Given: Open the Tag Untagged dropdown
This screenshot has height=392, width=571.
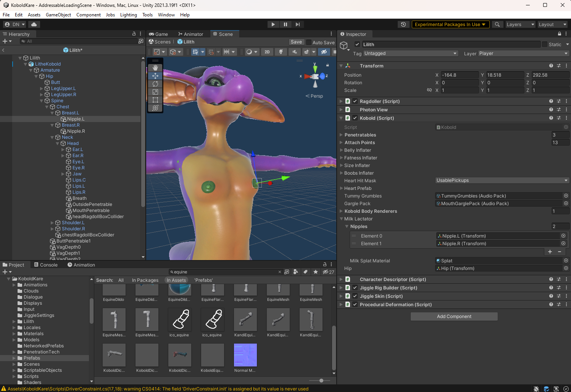Looking at the screenshot, I should 411,53.
